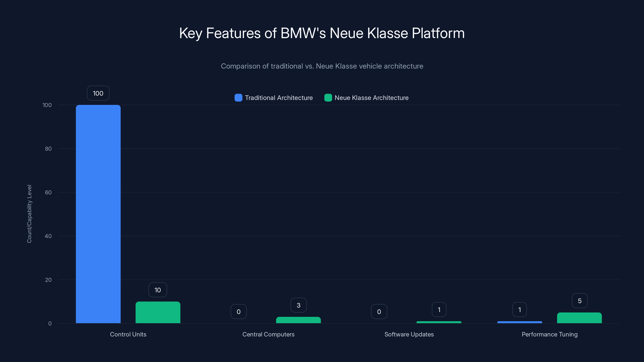Click the Count/Capability Level axis title
Screen dimensions: 644x362
point(29,214)
